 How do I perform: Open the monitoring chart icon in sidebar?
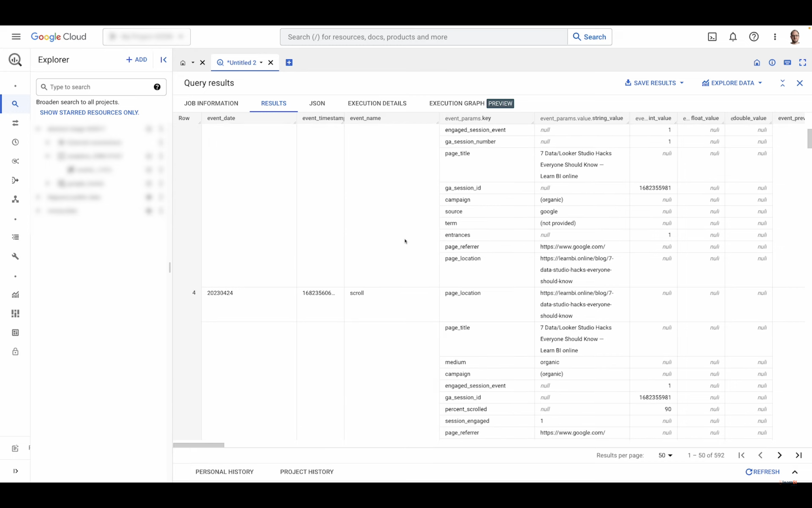[16, 295]
